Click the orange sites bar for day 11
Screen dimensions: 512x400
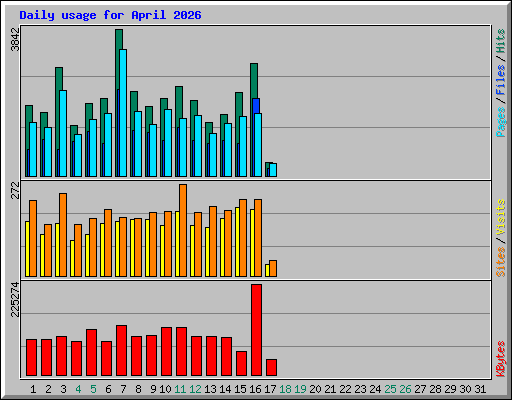pos(183,230)
